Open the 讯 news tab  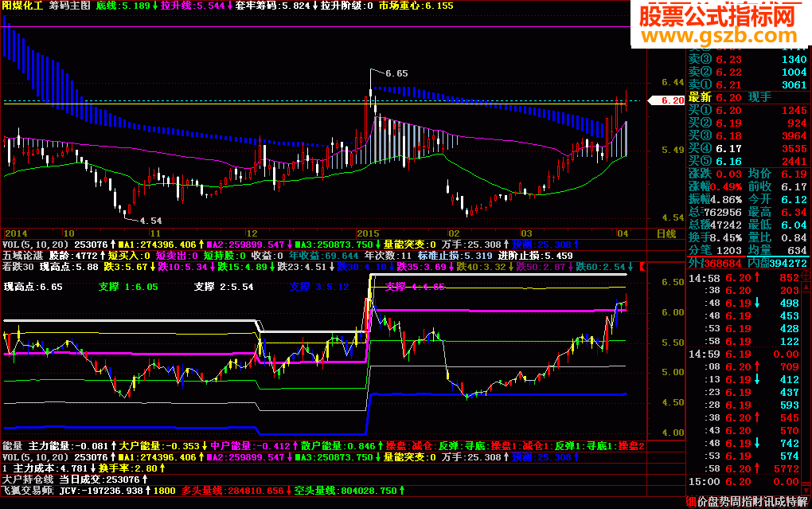[770, 501]
